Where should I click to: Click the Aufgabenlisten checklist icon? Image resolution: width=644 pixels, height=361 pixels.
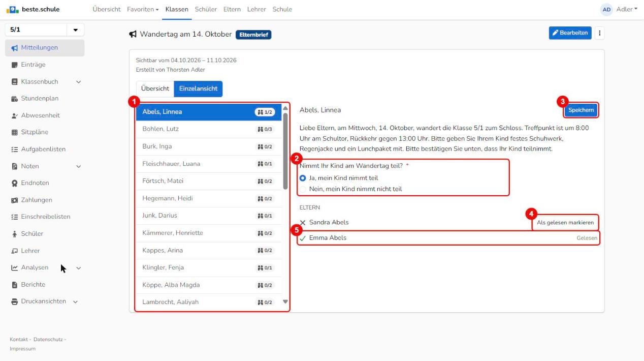click(14, 149)
